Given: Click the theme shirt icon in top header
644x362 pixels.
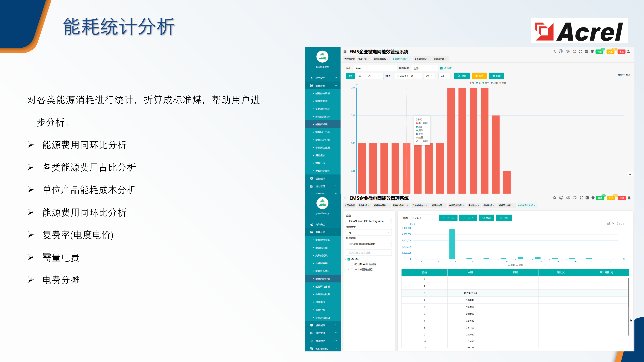Looking at the screenshot, I should coord(592,51).
